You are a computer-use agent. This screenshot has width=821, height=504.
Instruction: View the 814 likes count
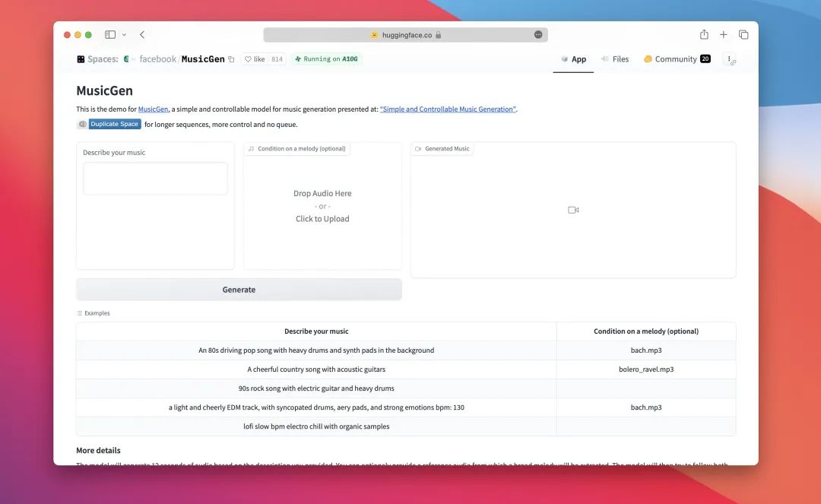pyautogui.click(x=277, y=59)
